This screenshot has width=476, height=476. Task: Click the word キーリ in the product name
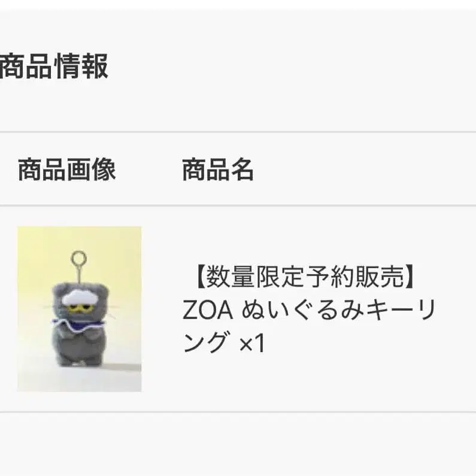402,310
